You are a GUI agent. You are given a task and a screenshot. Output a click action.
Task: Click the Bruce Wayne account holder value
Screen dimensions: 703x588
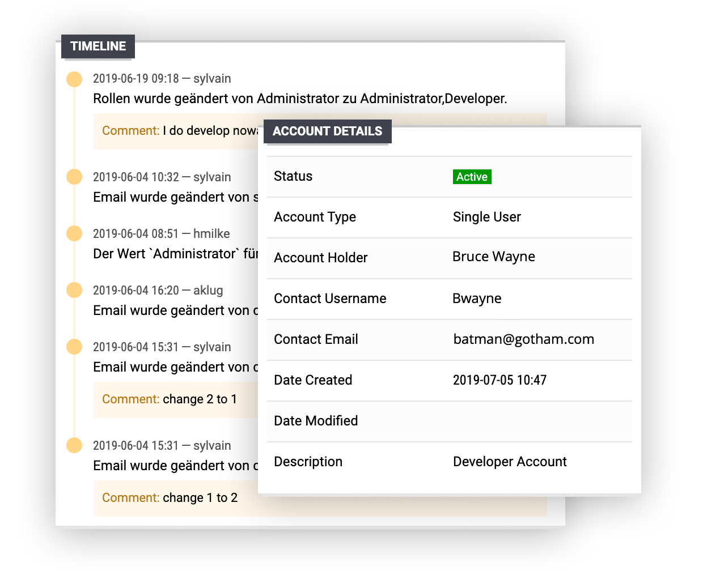point(493,257)
